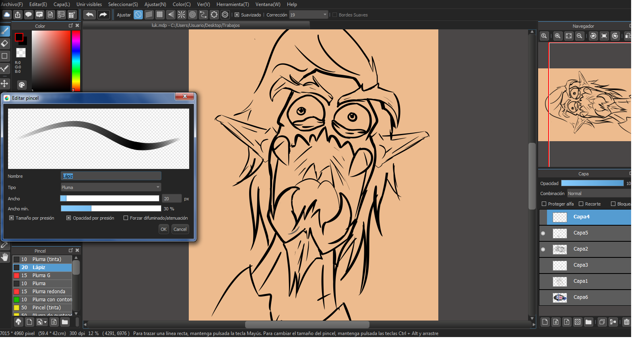Open the Capa menu
This screenshot has width=644, height=362.
(62, 4)
